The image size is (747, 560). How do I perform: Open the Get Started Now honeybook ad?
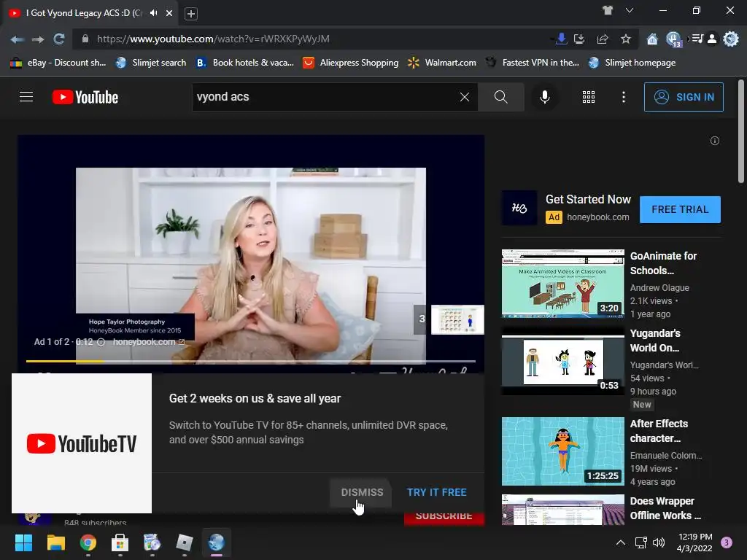[588, 200]
